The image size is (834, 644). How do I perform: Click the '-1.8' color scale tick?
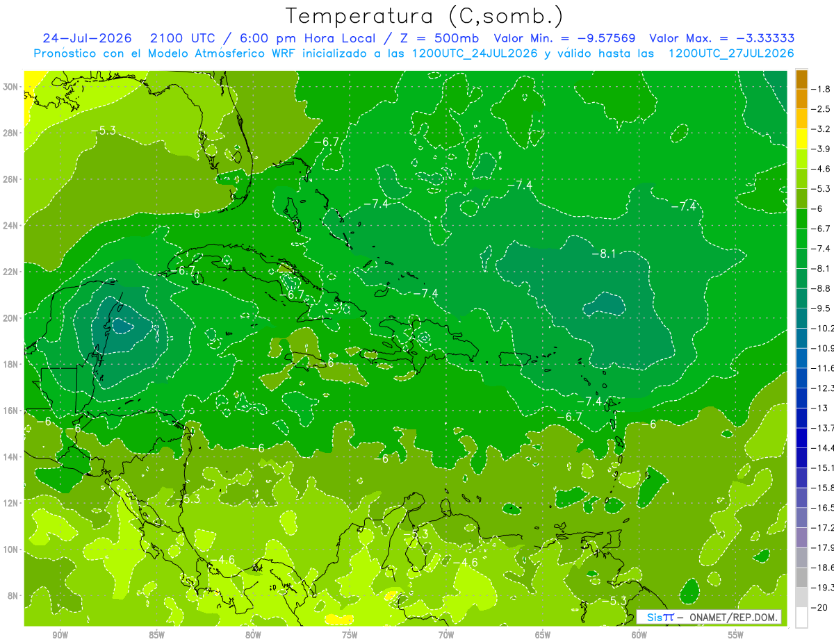click(x=822, y=89)
